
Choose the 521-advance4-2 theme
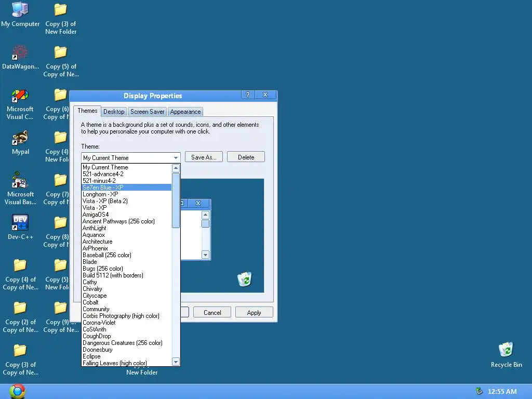coord(127,174)
